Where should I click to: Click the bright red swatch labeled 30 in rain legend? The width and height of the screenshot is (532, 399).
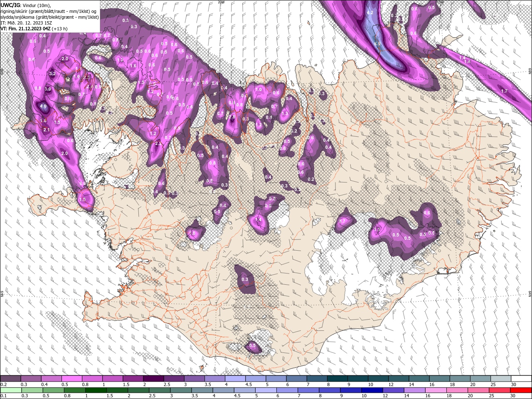coord(521,390)
